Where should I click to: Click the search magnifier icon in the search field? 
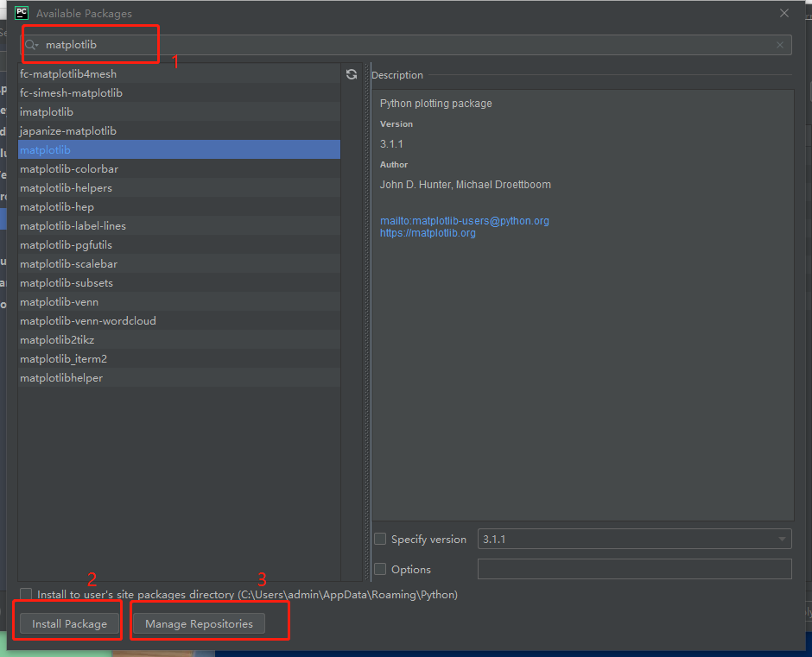(31, 45)
